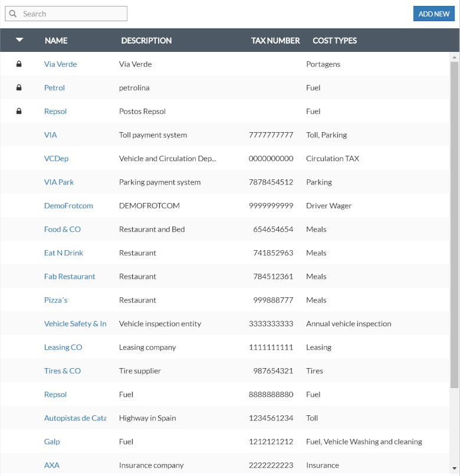Open the VCDep supplier link
The height and width of the screenshot is (476, 460).
56,159
